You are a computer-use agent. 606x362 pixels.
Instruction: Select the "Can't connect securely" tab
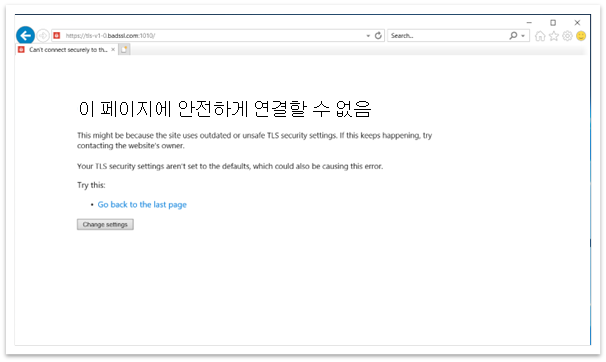coord(66,49)
